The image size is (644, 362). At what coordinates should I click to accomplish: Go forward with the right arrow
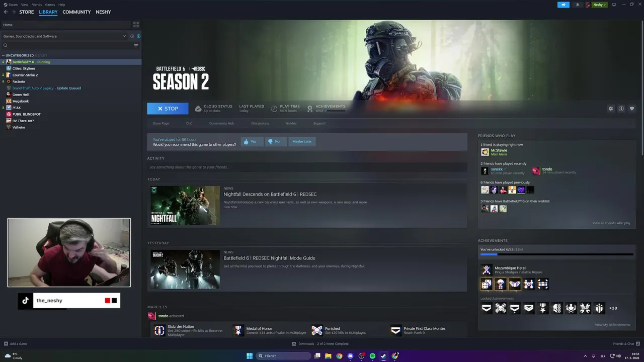pyautogui.click(x=13, y=12)
